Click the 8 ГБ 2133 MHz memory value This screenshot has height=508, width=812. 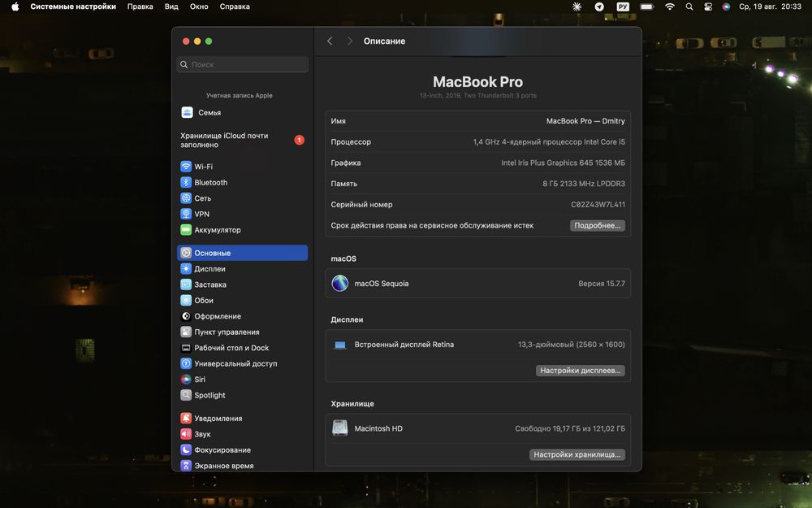(x=584, y=184)
